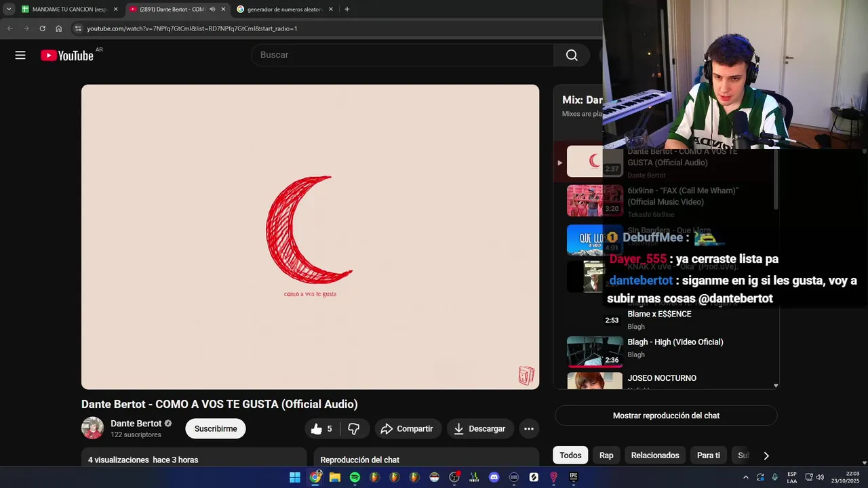Subscribe with the Suscribirme button
Screen dimensions: 868x488
[216, 429]
